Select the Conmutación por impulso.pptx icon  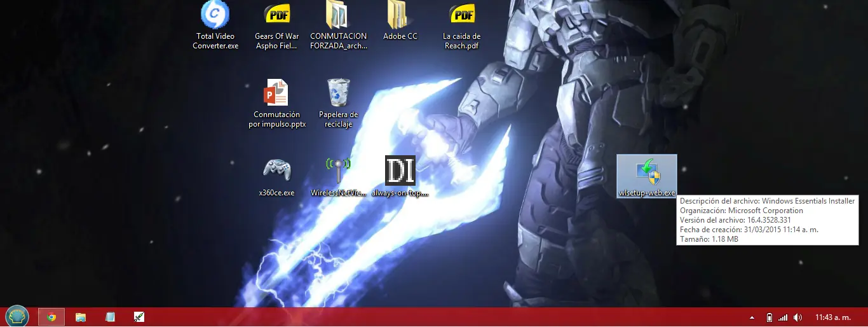276,94
